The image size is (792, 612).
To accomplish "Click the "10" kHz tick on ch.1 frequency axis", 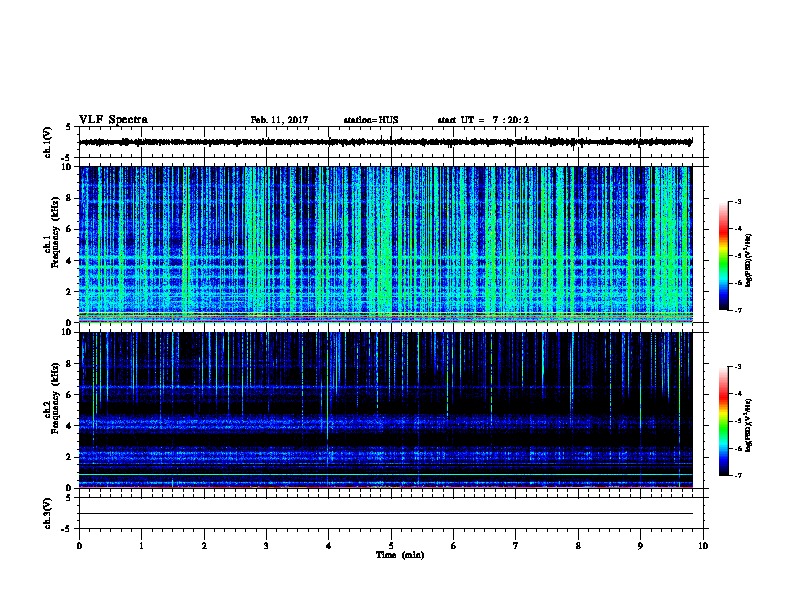I will point(67,167).
